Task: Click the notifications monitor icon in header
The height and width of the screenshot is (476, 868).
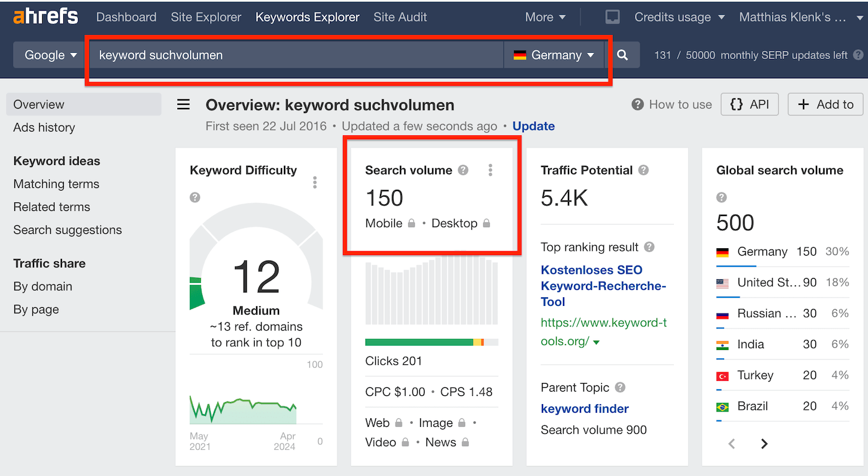Action: coord(613,17)
